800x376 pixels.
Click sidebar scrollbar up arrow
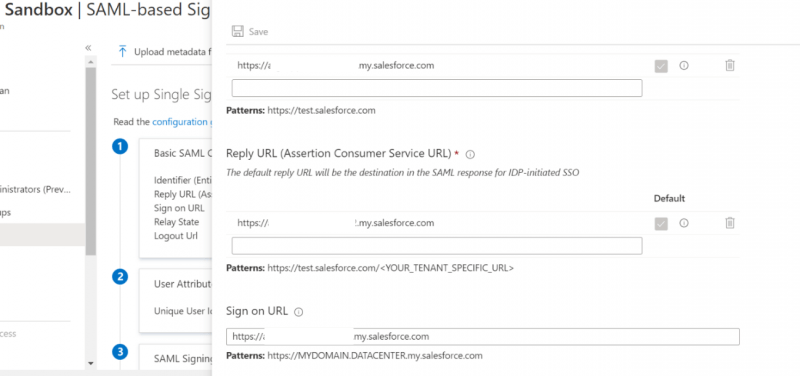point(91,62)
